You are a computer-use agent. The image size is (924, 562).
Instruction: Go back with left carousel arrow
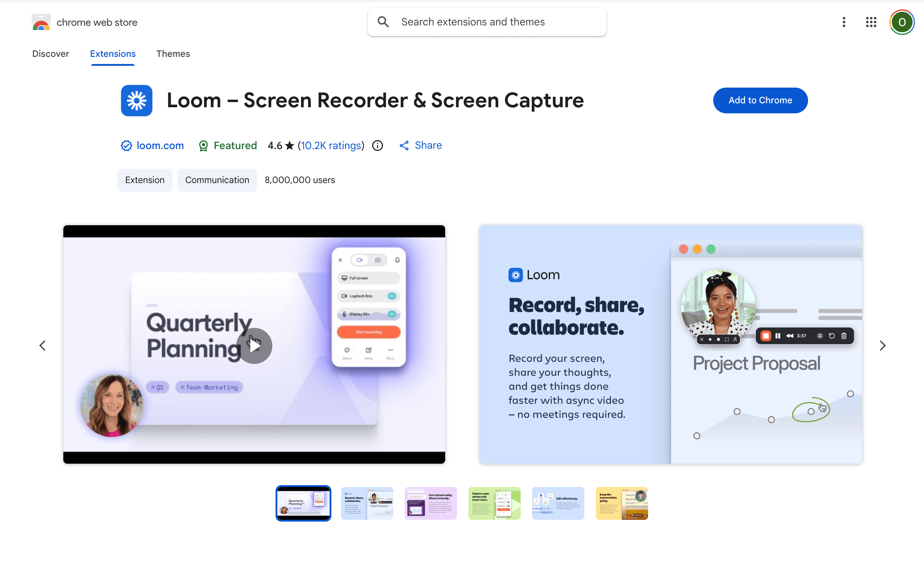click(42, 345)
